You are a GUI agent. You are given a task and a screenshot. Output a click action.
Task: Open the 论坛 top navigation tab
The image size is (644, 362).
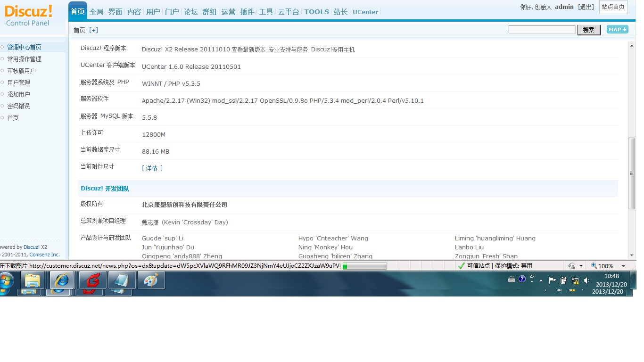click(190, 12)
